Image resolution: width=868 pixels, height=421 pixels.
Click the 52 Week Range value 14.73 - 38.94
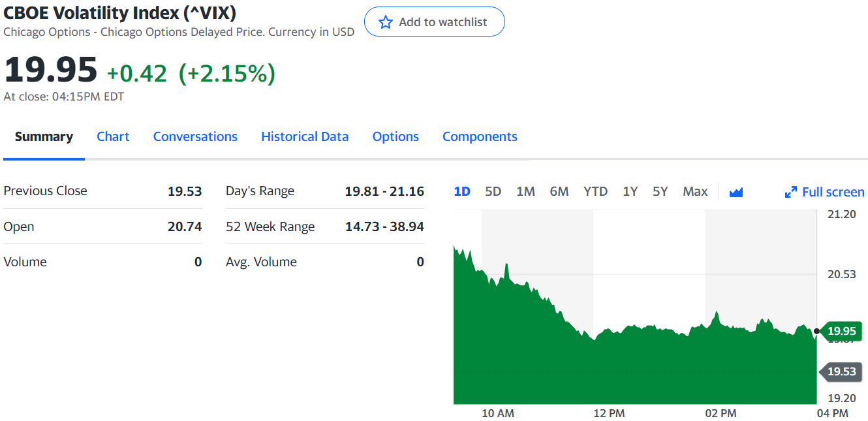[x=384, y=226]
